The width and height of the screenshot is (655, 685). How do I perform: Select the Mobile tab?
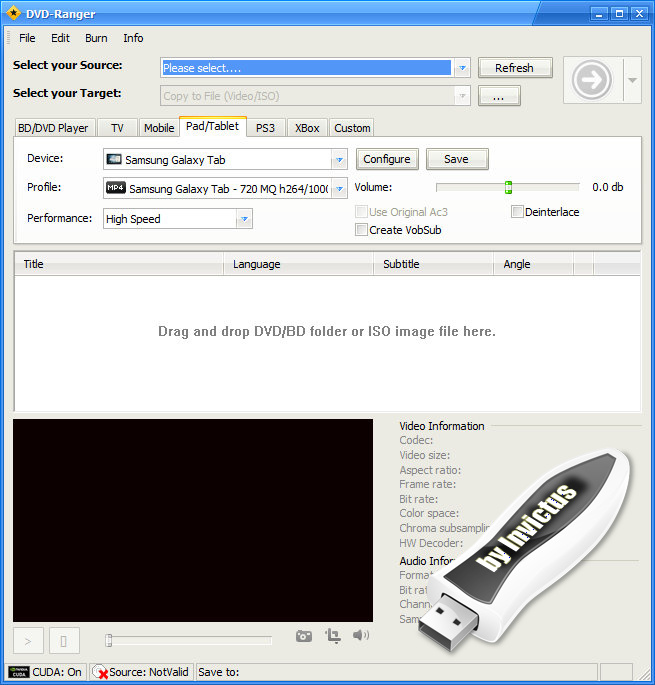pyautogui.click(x=159, y=128)
